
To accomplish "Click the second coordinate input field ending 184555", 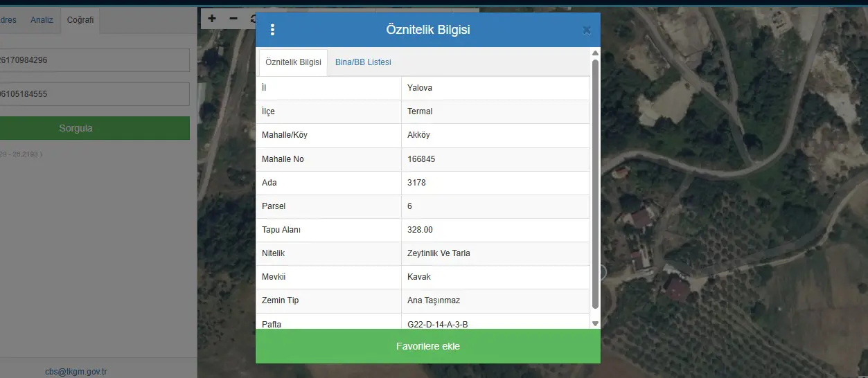I will coord(95,94).
